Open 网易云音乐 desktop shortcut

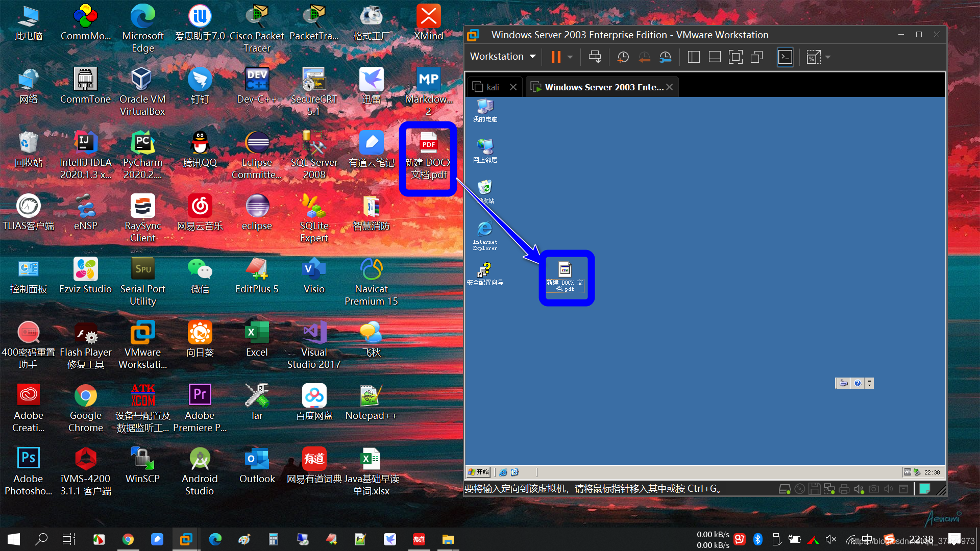point(200,212)
